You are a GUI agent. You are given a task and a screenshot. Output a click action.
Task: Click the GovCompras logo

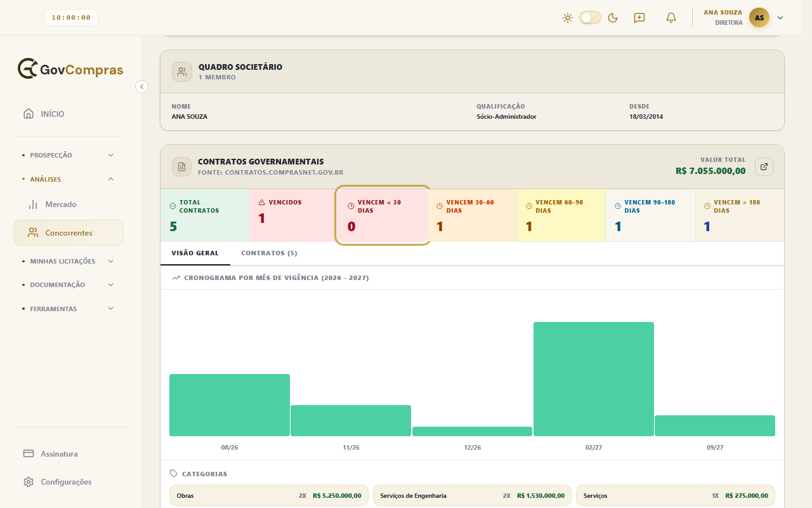[x=70, y=69]
